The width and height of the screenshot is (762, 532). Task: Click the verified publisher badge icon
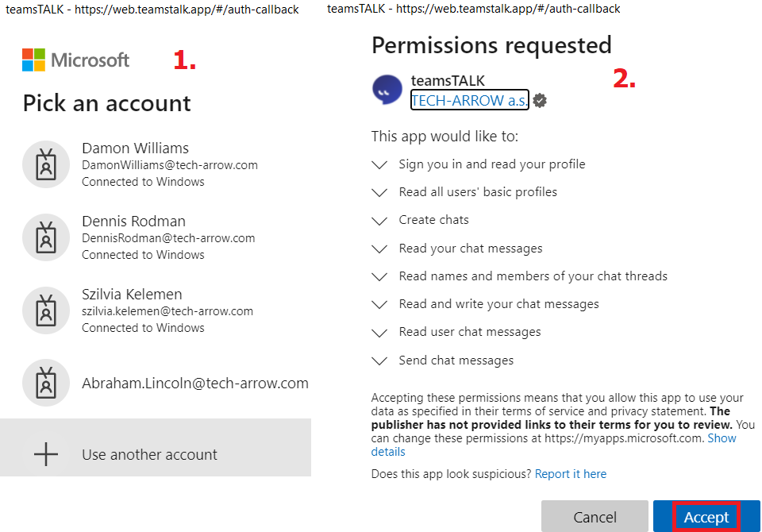click(x=540, y=101)
